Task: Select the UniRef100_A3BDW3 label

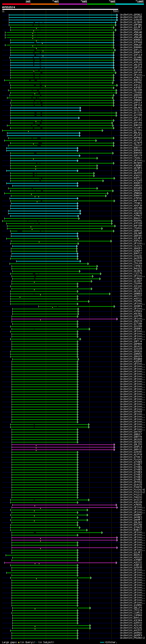Action: (x=131, y=165)
